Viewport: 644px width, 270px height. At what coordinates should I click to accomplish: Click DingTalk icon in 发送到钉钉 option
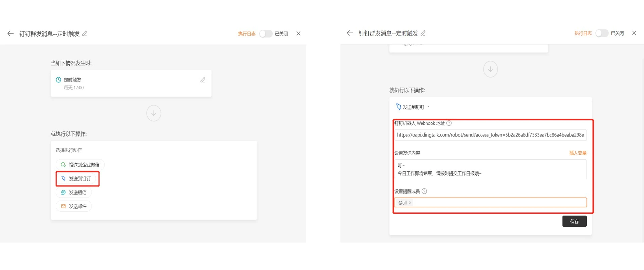click(63, 178)
